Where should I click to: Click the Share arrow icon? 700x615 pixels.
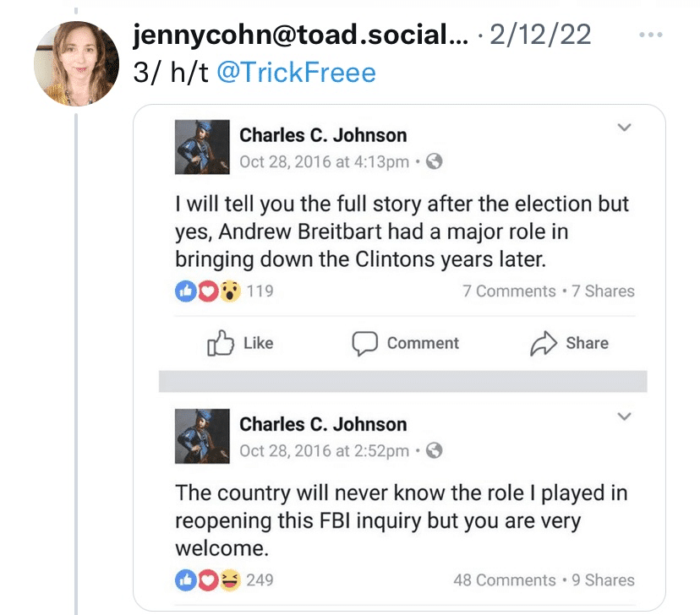pos(543,343)
